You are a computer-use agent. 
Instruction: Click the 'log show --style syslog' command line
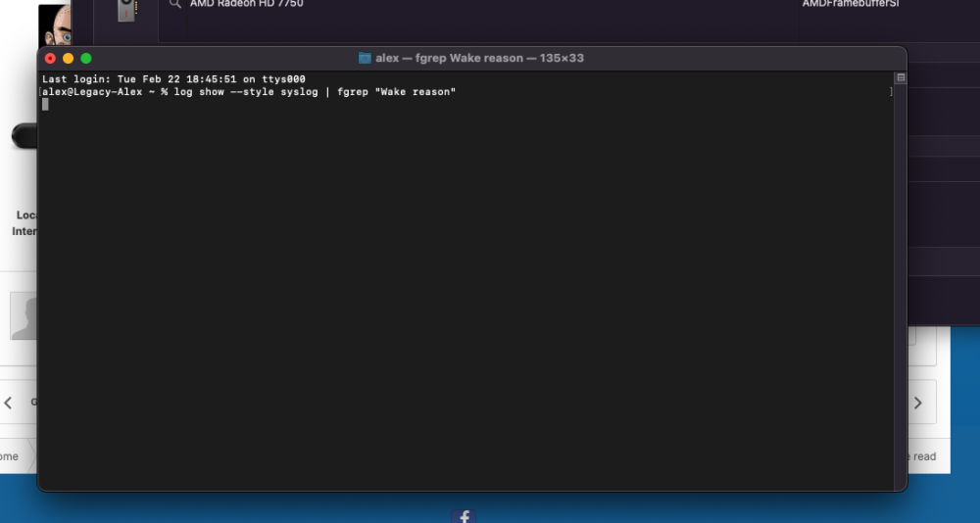[249, 92]
